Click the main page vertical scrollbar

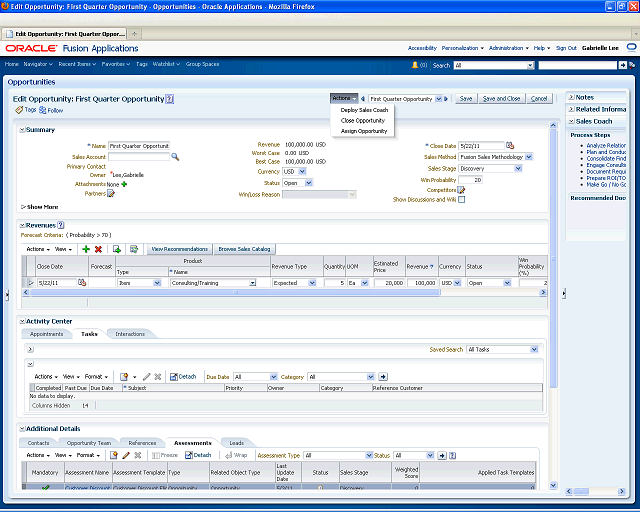(553, 257)
